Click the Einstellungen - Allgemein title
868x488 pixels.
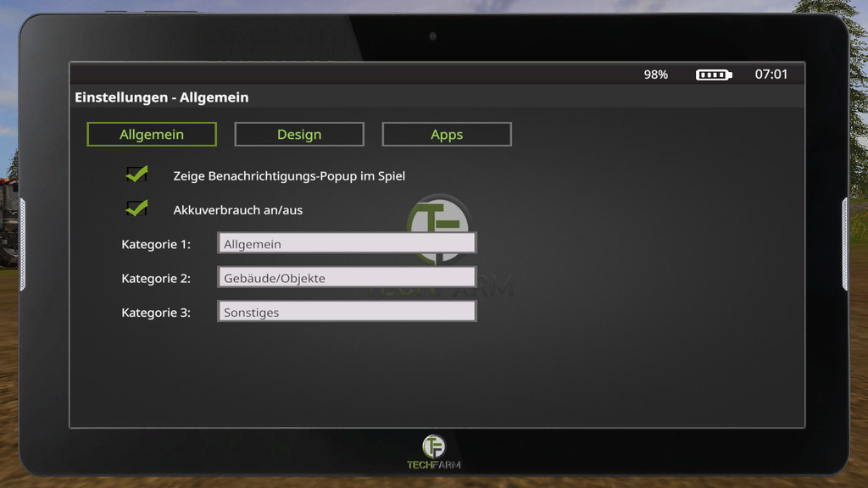[x=162, y=97]
